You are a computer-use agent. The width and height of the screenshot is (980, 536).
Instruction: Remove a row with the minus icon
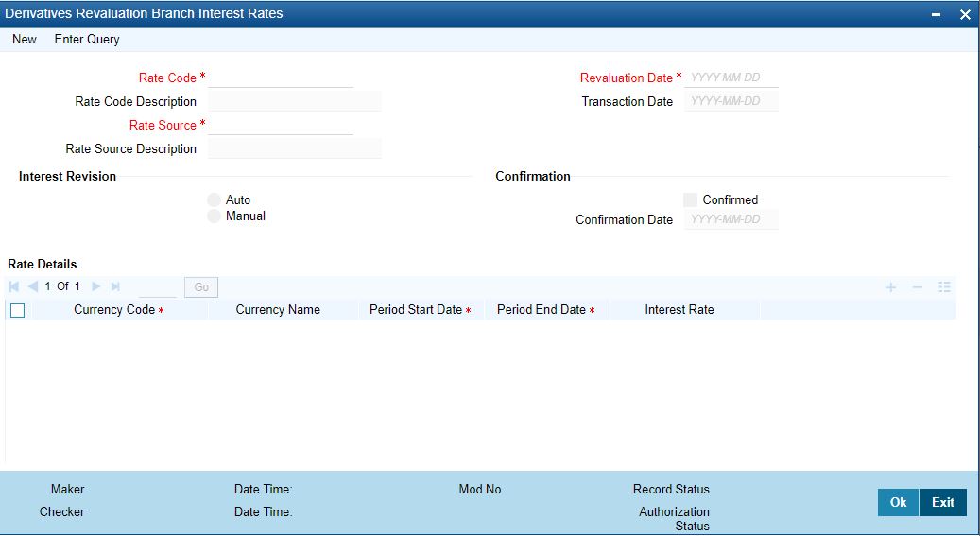[x=917, y=287]
